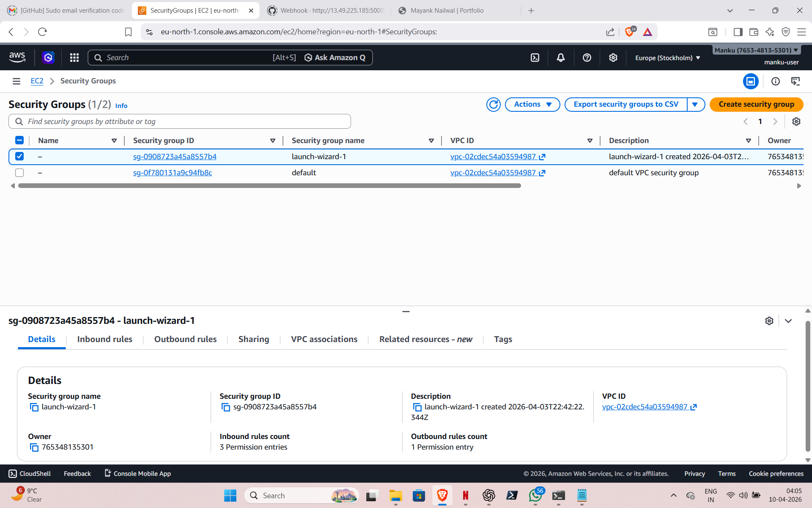812x508 pixels.
Task: Expand the Export security groups split arrow
Action: [695, 105]
